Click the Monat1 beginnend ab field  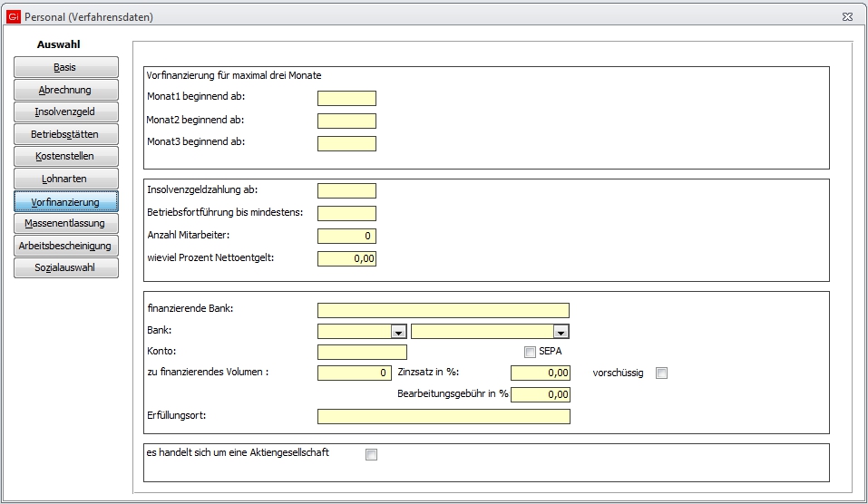tap(346, 98)
